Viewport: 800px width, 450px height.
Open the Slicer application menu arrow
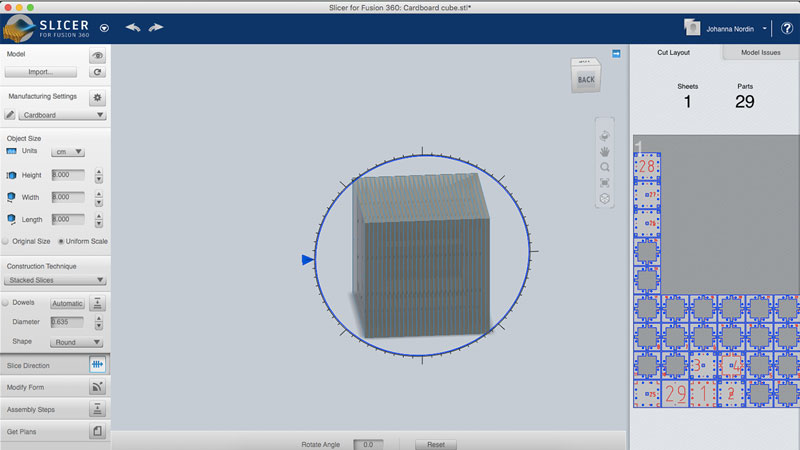(x=104, y=28)
